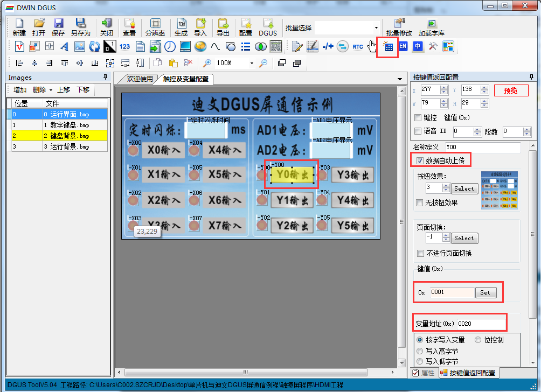Click 下移 in the Images panel
This screenshot has height=392, width=541.
click(x=83, y=90)
